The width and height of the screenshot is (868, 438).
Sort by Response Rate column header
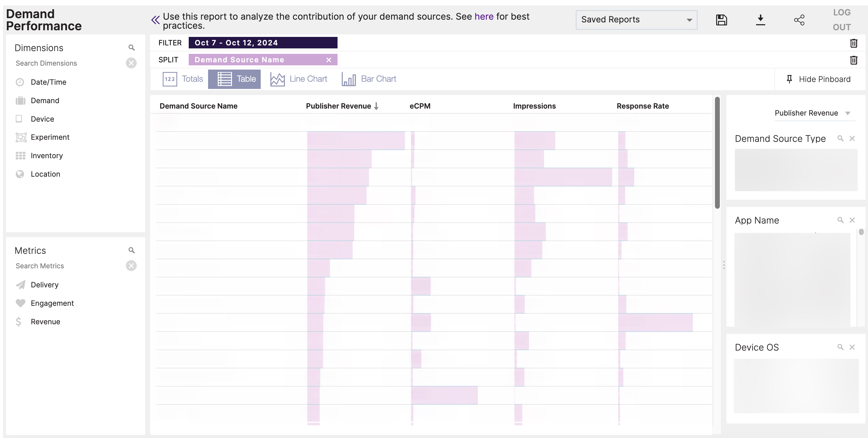pos(643,106)
